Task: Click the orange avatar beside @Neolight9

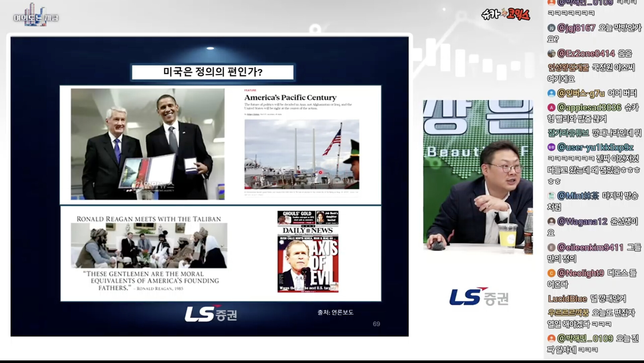Action: 551,273
